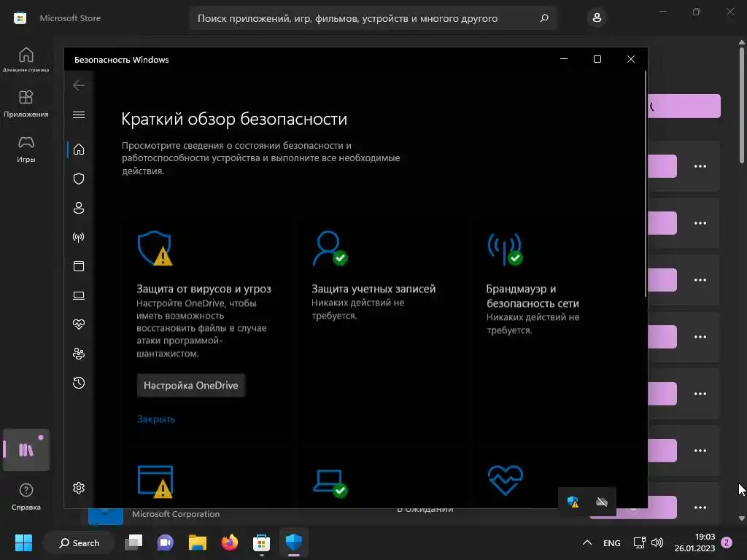
Task: Go back in Windows Security window
Action: (79, 85)
